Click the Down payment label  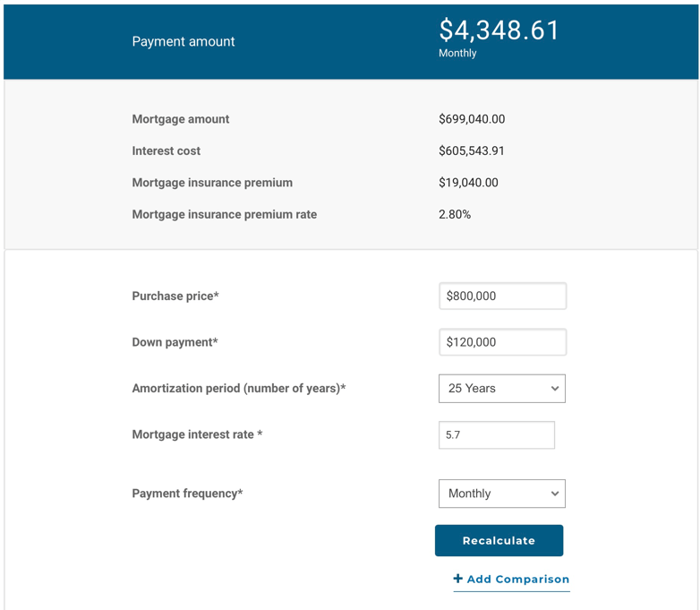click(175, 342)
